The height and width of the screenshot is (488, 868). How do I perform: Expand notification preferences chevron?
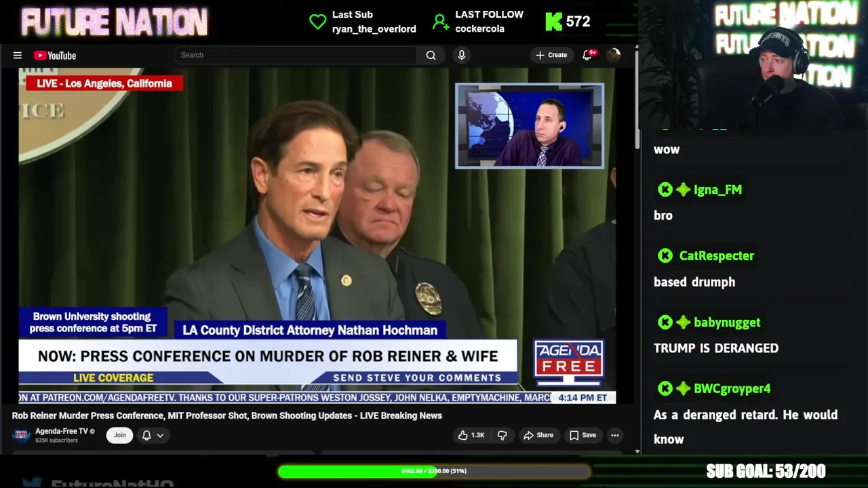point(161,435)
